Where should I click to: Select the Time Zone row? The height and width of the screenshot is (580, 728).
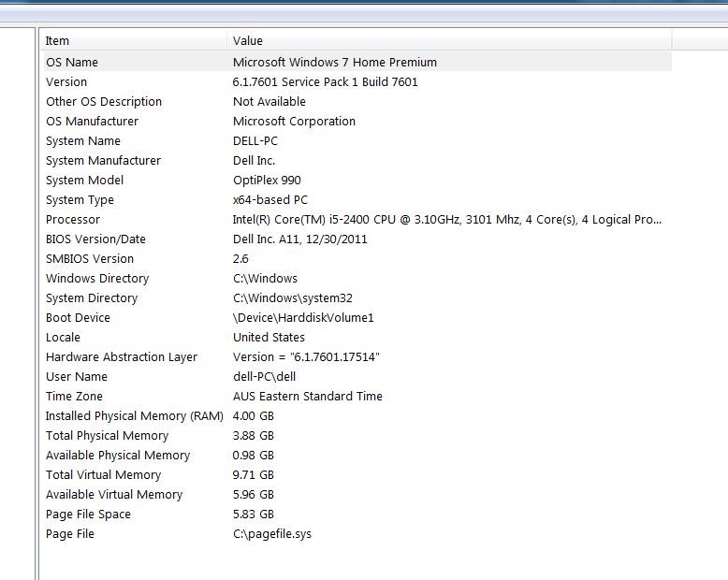[x=357, y=397]
